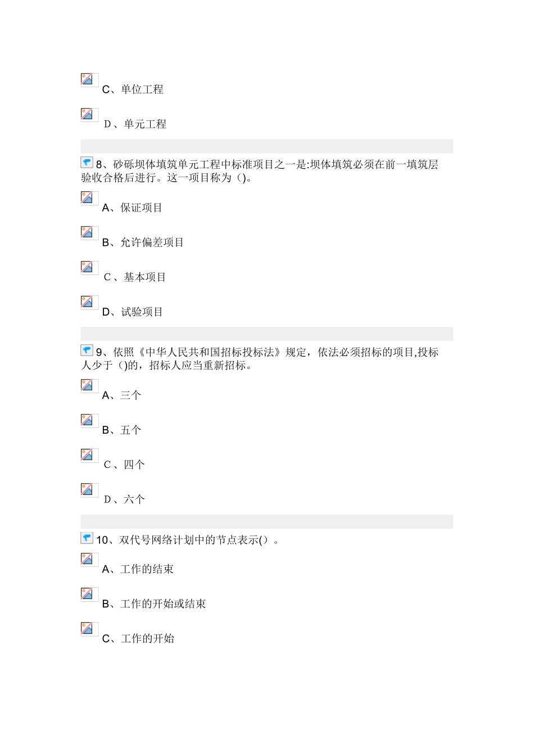Click the image icon before 工作的开始或结束
The height and width of the screenshot is (756, 534).
[89, 595]
